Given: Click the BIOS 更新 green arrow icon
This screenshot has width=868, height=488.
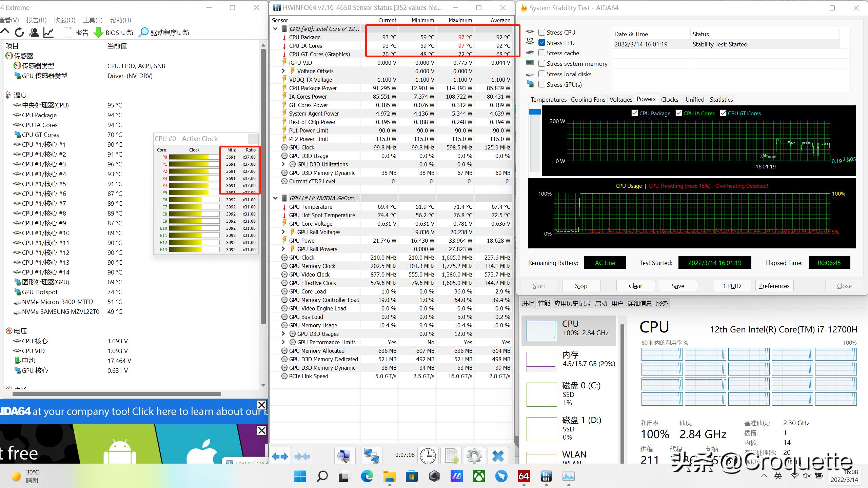Looking at the screenshot, I should (98, 33).
